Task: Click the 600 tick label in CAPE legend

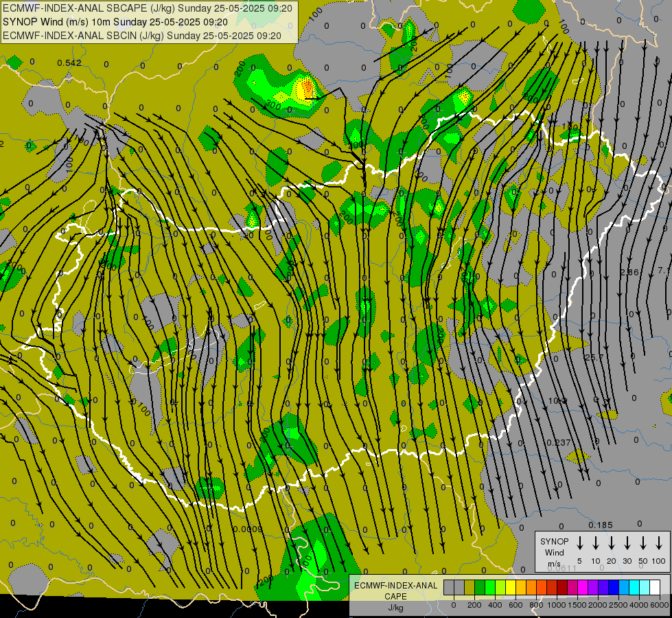Action: 515,605
